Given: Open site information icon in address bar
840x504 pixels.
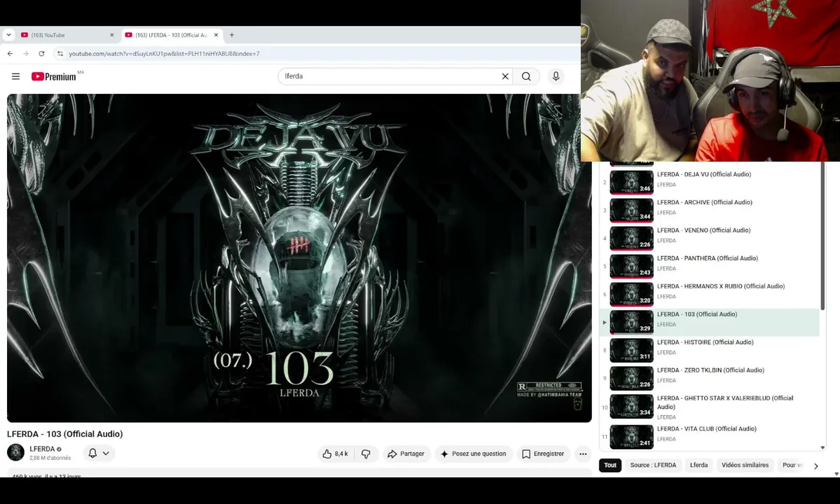Looking at the screenshot, I should pyautogui.click(x=60, y=53).
